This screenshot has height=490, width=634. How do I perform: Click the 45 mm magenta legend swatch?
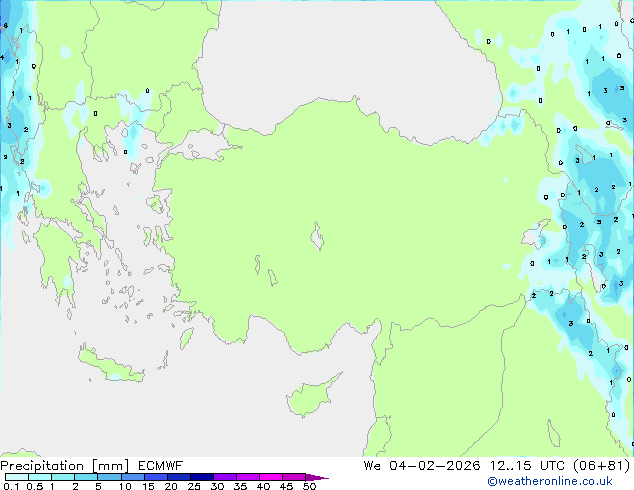click(294, 477)
